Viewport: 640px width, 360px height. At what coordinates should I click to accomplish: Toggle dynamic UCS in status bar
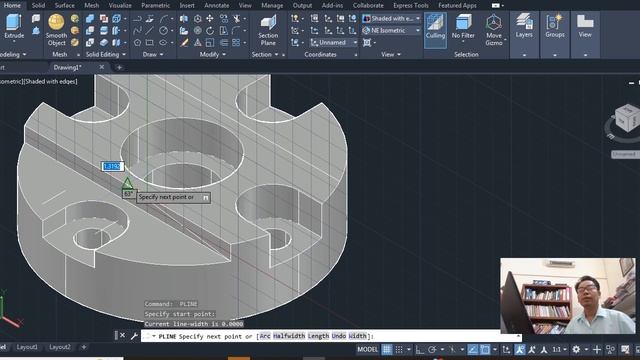click(x=506, y=349)
